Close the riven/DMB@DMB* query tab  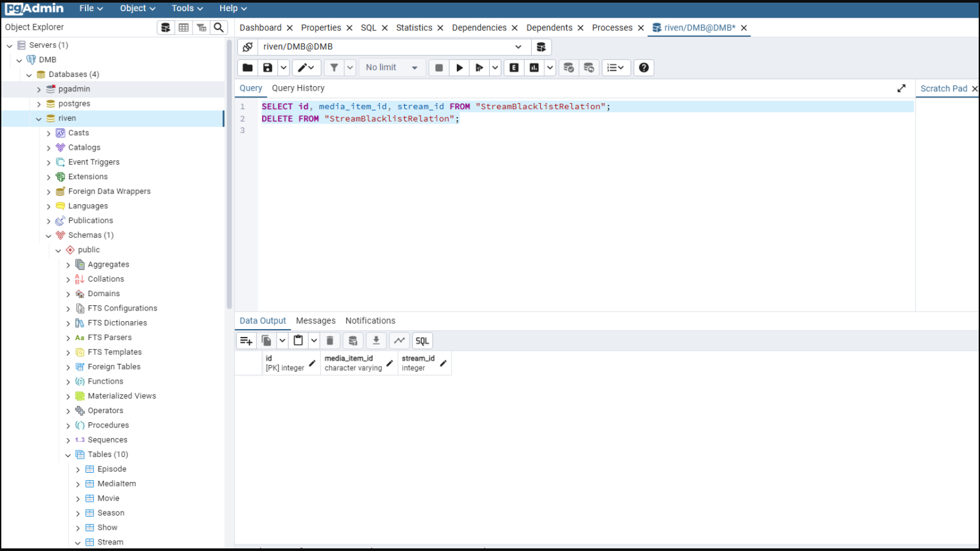744,28
